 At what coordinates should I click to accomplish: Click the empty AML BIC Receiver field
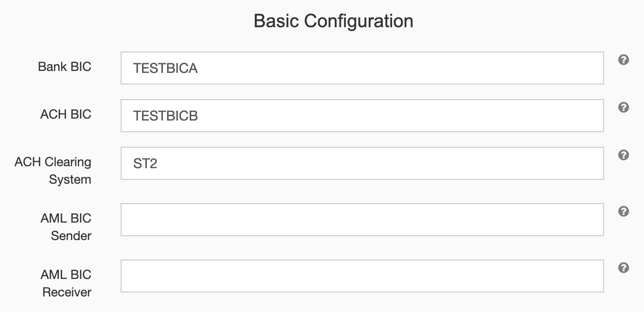(362, 276)
